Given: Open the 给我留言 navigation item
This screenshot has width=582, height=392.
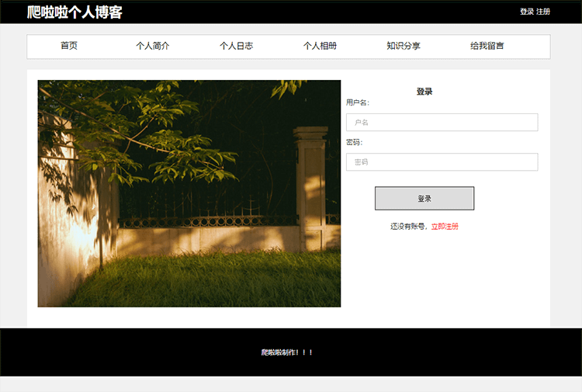Looking at the screenshot, I should pyautogui.click(x=487, y=46).
